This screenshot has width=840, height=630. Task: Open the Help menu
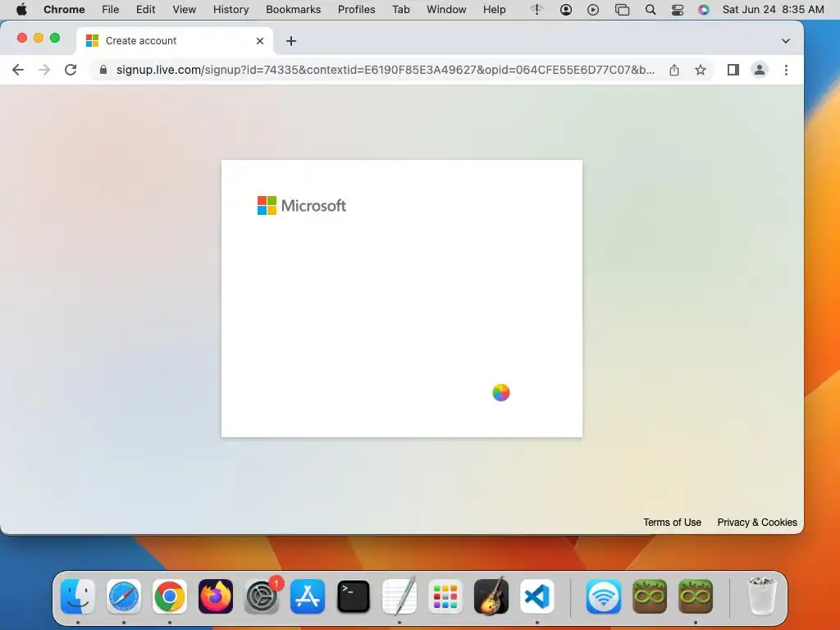[x=494, y=10]
